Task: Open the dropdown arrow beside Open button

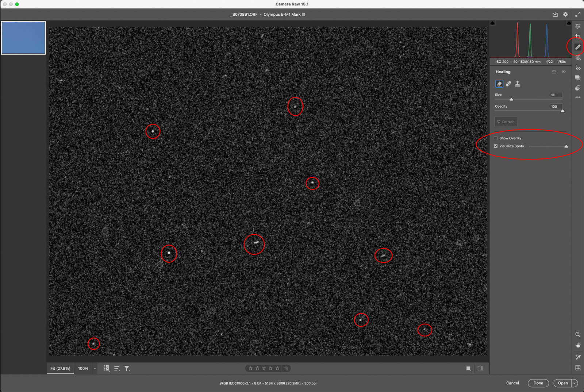Action: pos(575,383)
